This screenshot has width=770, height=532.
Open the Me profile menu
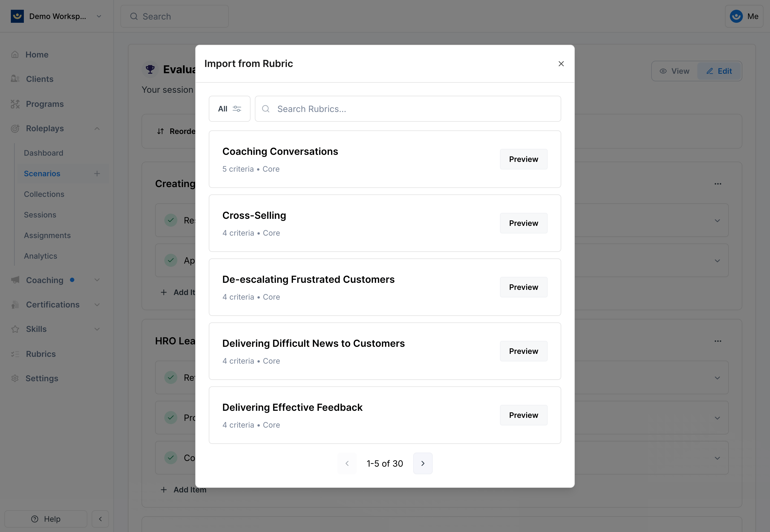pos(744,16)
